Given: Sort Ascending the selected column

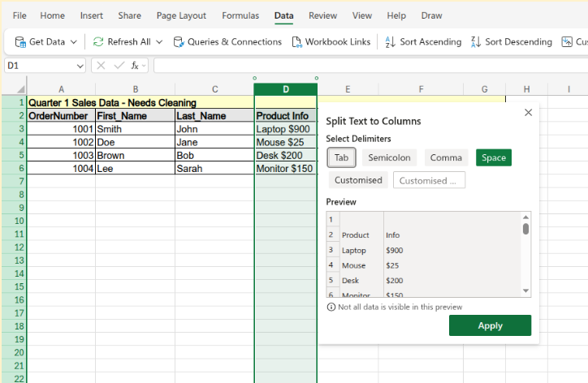Looking at the screenshot, I should point(423,41).
